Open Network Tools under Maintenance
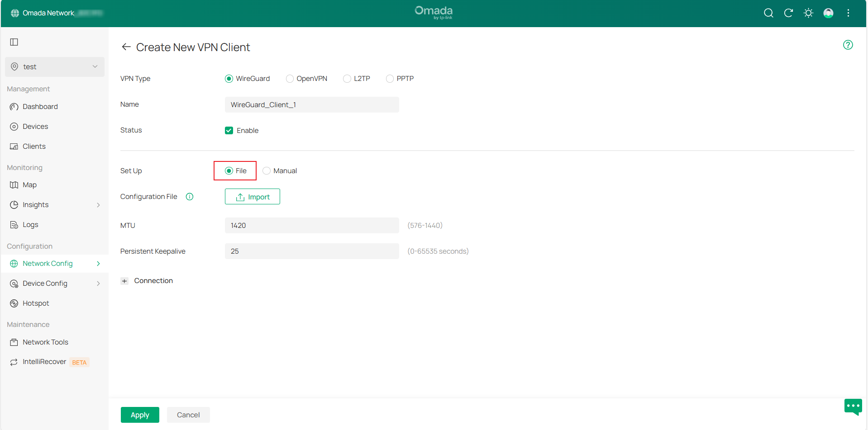 [x=45, y=342]
